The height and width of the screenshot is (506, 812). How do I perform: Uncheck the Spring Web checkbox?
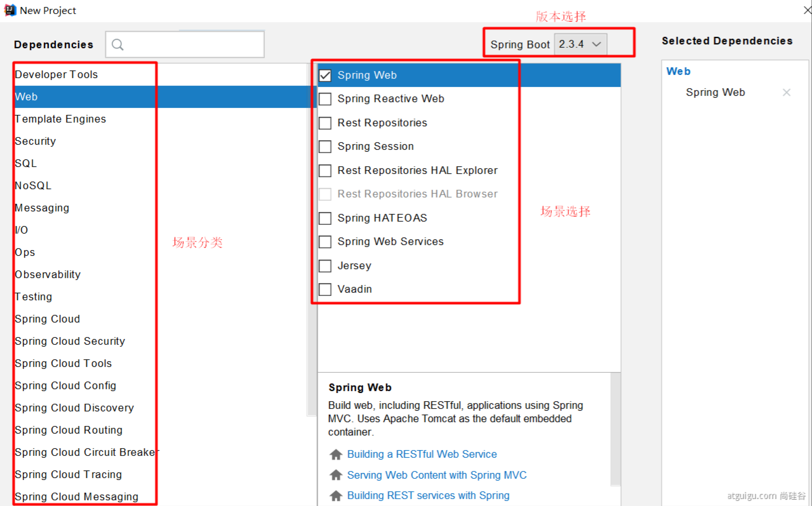coord(325,76)
